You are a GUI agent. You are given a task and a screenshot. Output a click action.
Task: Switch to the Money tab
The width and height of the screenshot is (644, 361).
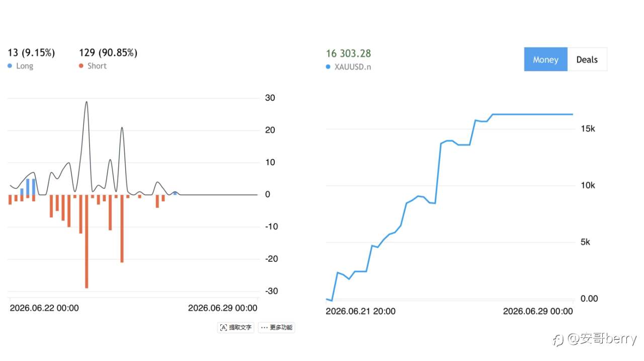click(545, 59)
